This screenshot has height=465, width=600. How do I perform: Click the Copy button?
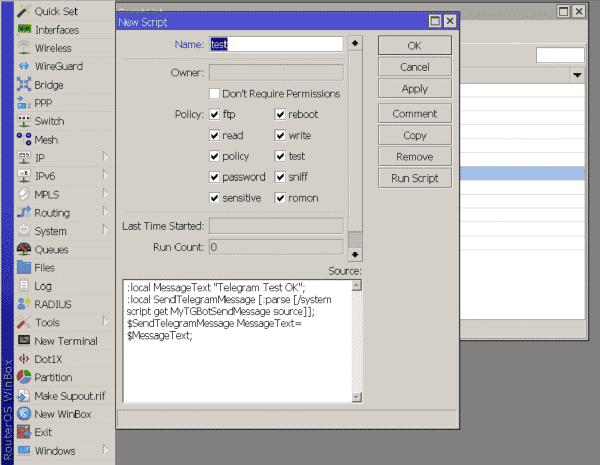[415, 135]
